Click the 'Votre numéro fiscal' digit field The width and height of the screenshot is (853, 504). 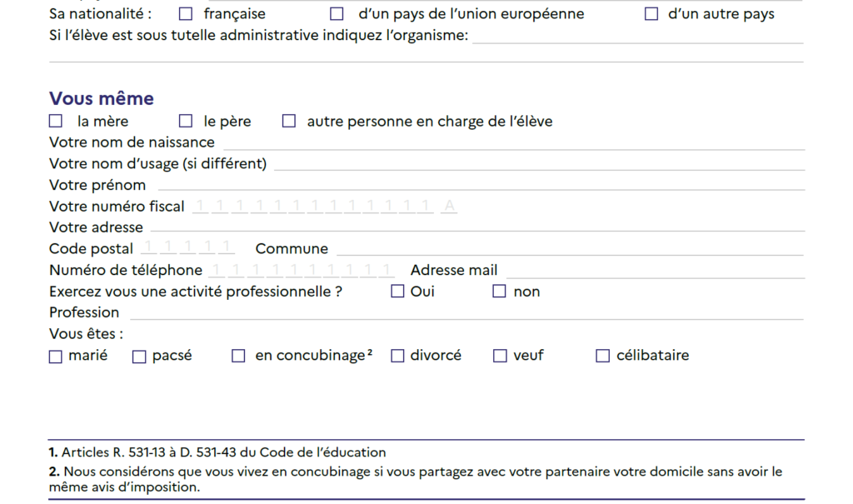coord(325,207)
